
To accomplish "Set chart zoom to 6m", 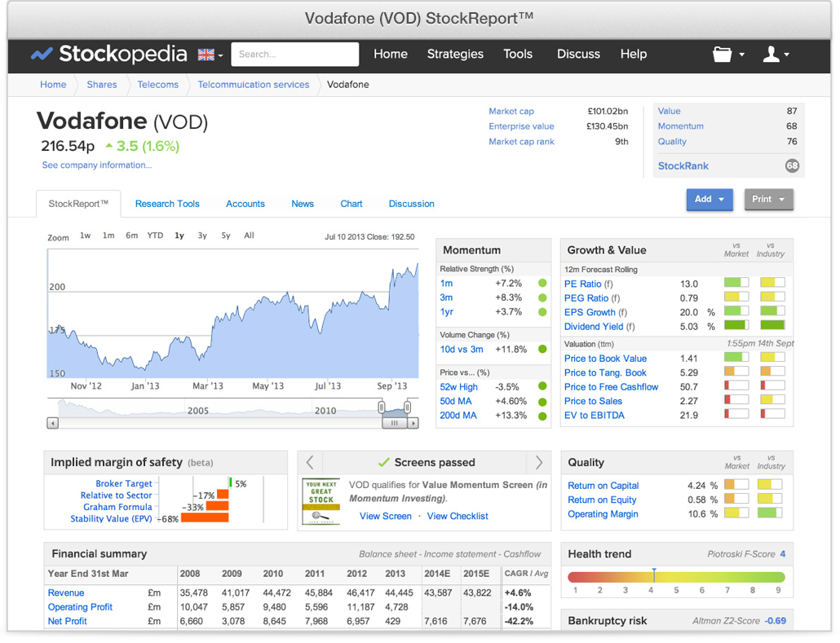I will (x=132, y=236).
